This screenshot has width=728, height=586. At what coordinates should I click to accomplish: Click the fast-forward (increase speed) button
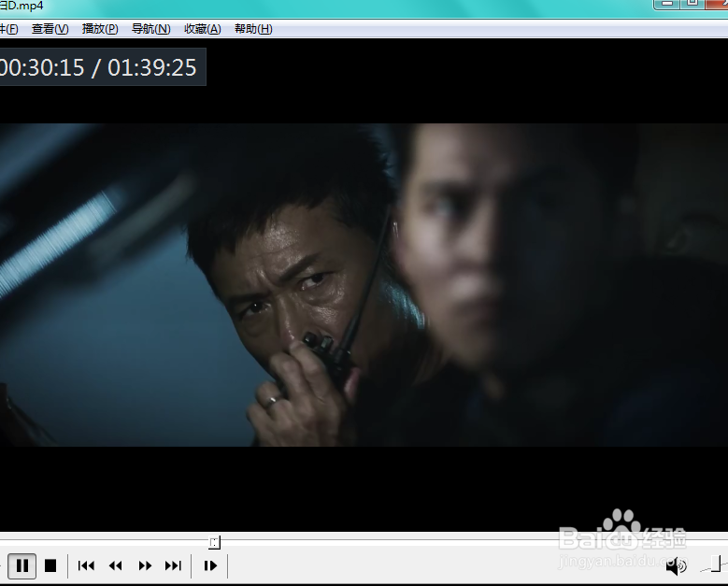145,565
